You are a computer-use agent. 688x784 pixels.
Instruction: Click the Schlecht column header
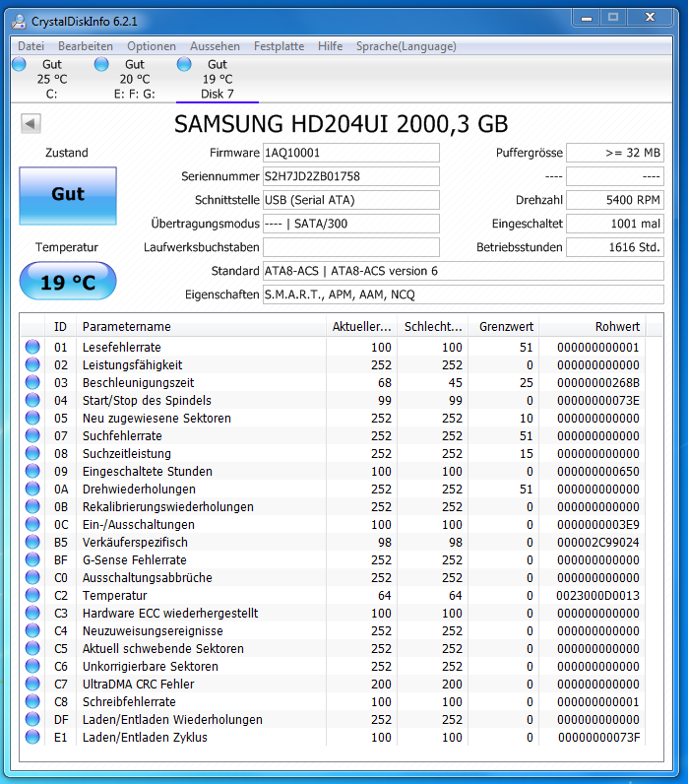433,326
